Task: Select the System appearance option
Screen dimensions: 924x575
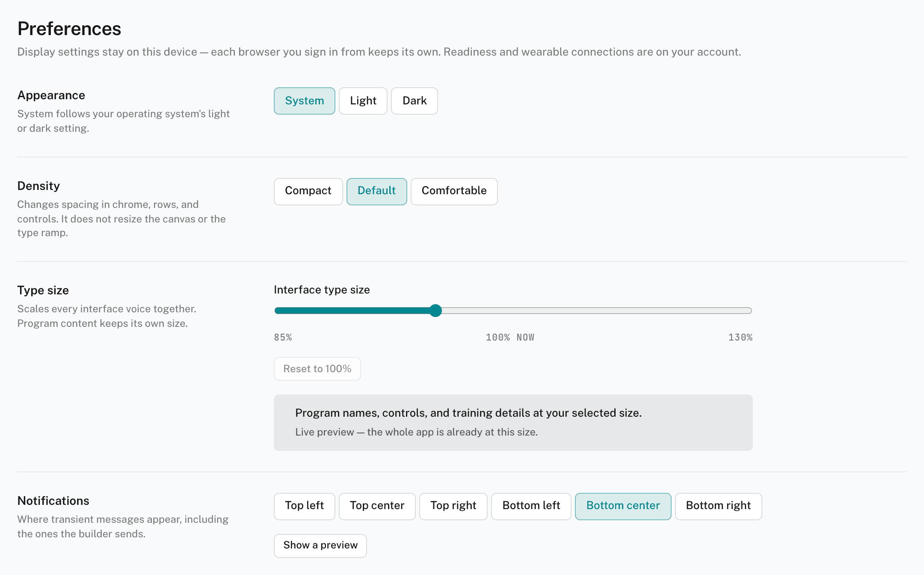Action: [x=304, y=101]
